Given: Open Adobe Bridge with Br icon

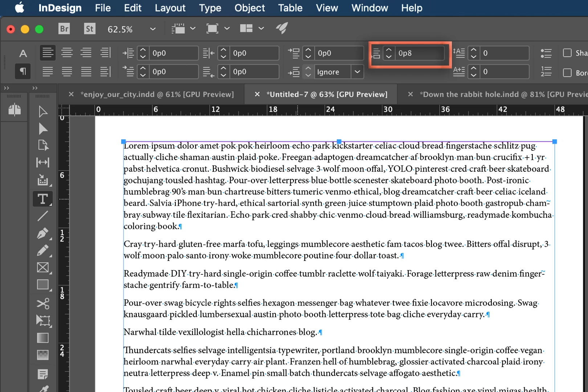Looking at the screenshot, I should 64,29.
